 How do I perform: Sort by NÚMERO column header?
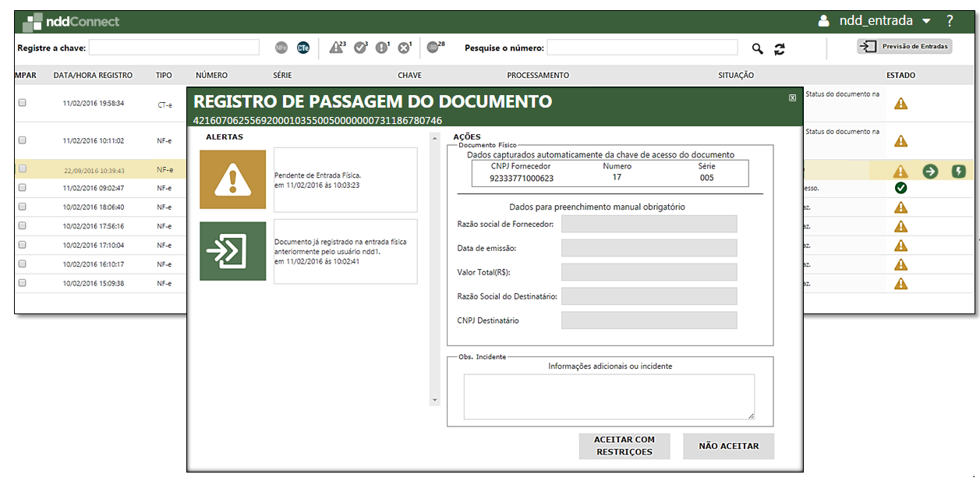pyautogui.click(x=211, y=76)
